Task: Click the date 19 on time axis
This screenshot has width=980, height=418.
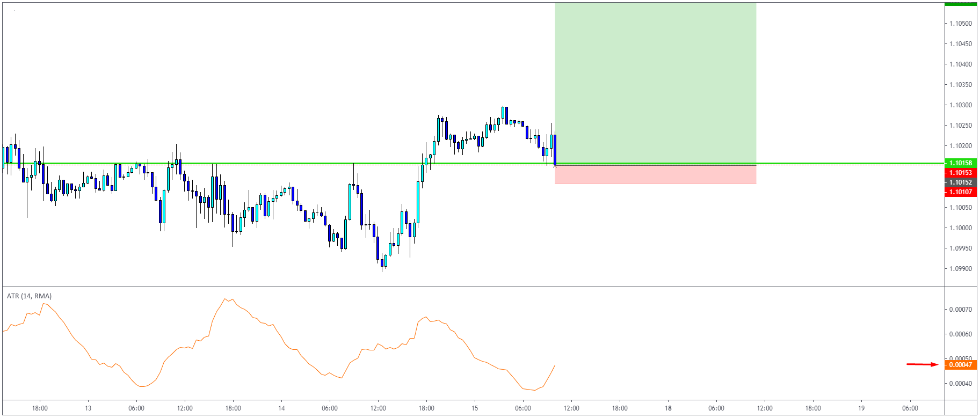Action: pyautogui.click(x=861, y=408)
